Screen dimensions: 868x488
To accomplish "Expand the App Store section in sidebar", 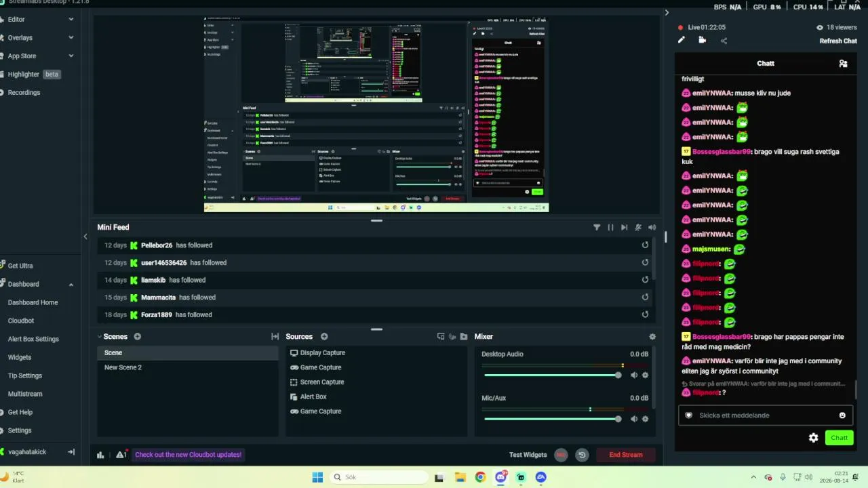I will click(71, 56).
